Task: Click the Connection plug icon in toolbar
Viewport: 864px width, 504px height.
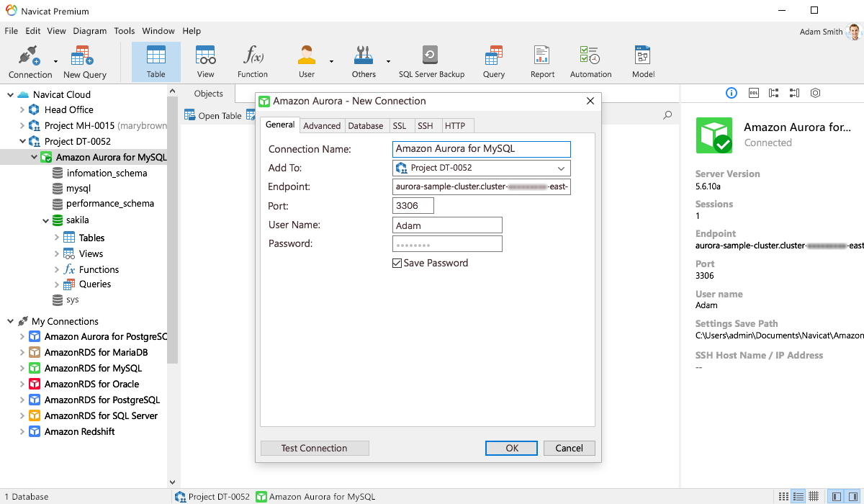Action: click(x=29, y=56)
